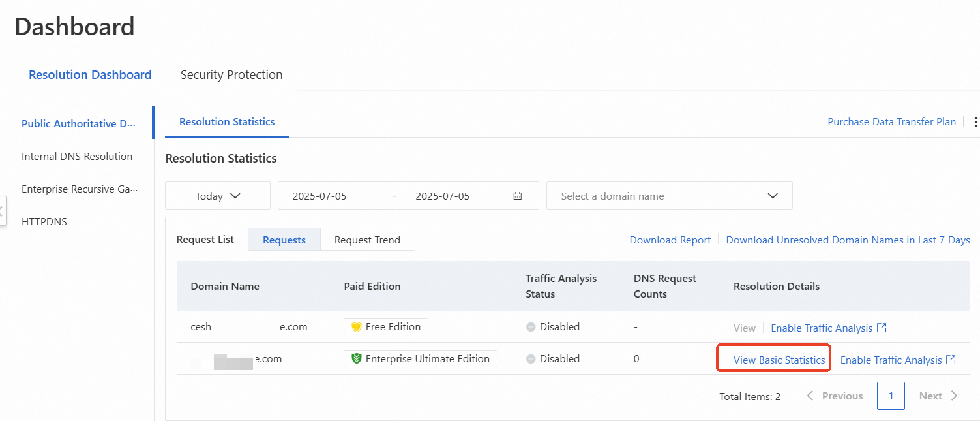
Task: Switch to the Security Protection tab
Action: tap(231, 74)
